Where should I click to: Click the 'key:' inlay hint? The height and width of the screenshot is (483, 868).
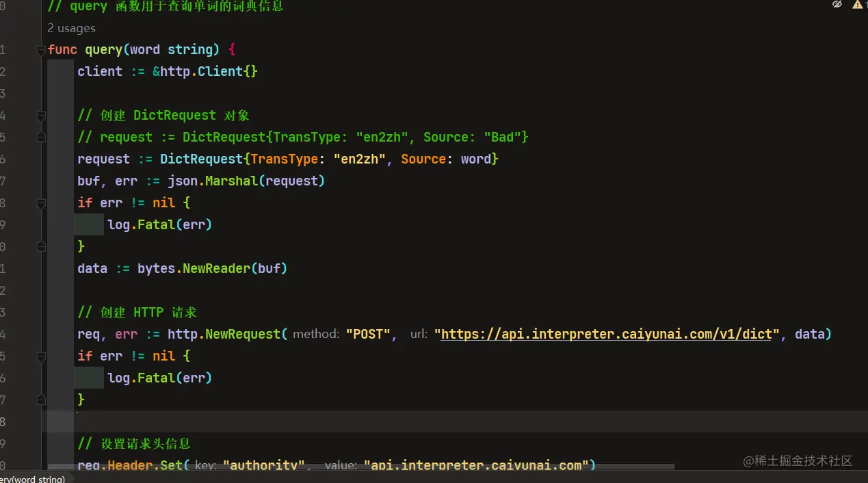pos(206,465)
